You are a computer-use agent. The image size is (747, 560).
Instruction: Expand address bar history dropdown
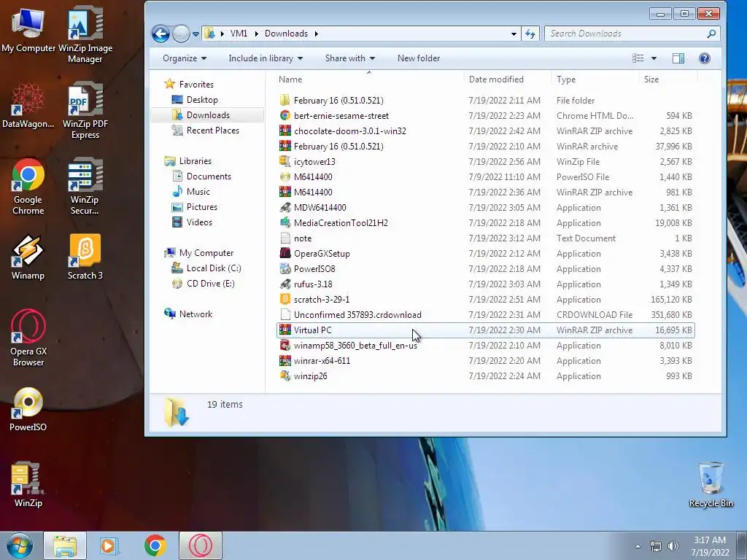pos(514,34)
